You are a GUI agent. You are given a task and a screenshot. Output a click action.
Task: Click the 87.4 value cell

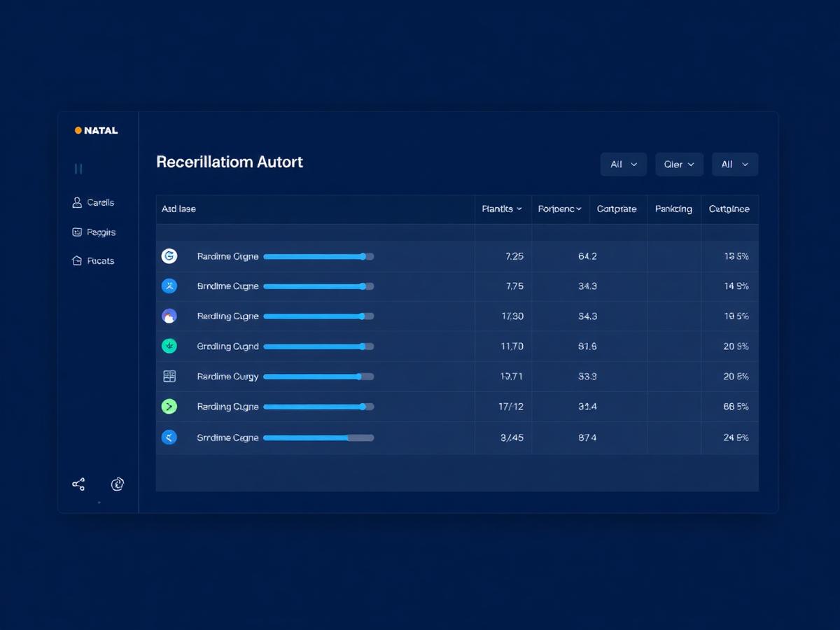point(587,437)
